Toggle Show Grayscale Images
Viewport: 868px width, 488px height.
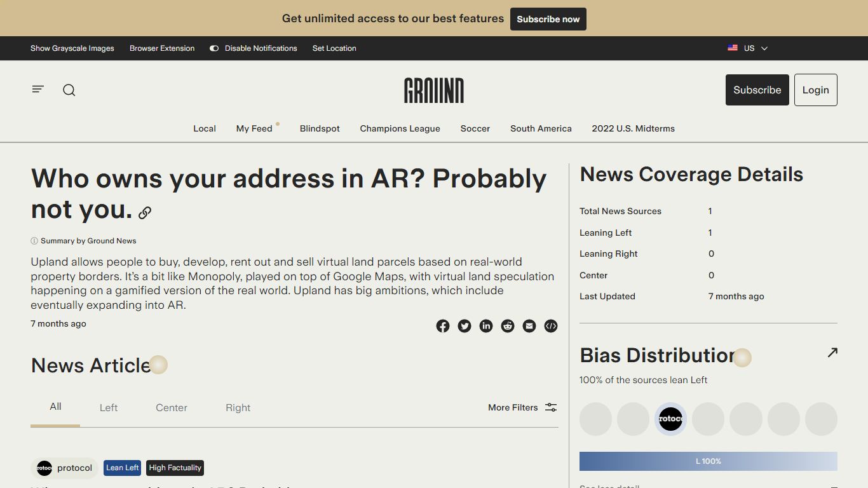click(x=72, y=48)
